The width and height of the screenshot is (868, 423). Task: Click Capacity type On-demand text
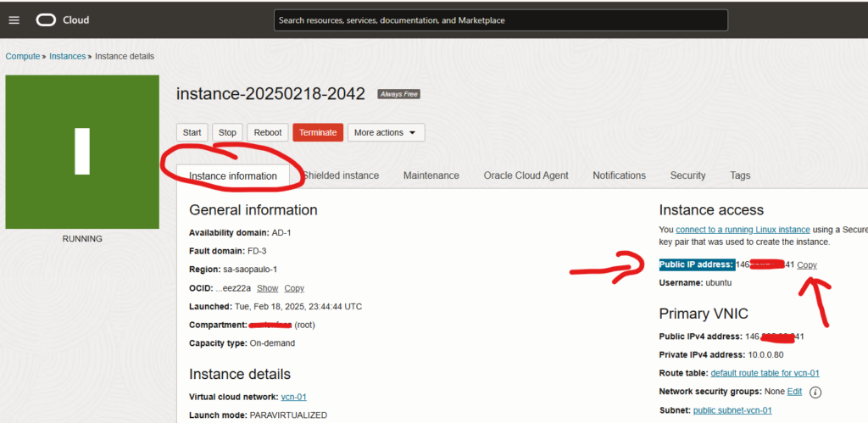coord(242,343)
